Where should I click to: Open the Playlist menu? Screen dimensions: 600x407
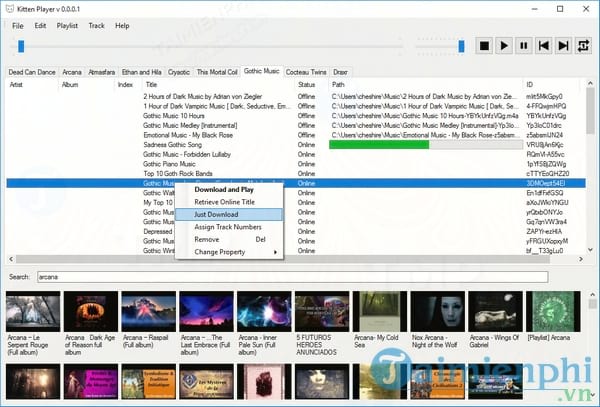pyautogui.click(x=66, y=25)
